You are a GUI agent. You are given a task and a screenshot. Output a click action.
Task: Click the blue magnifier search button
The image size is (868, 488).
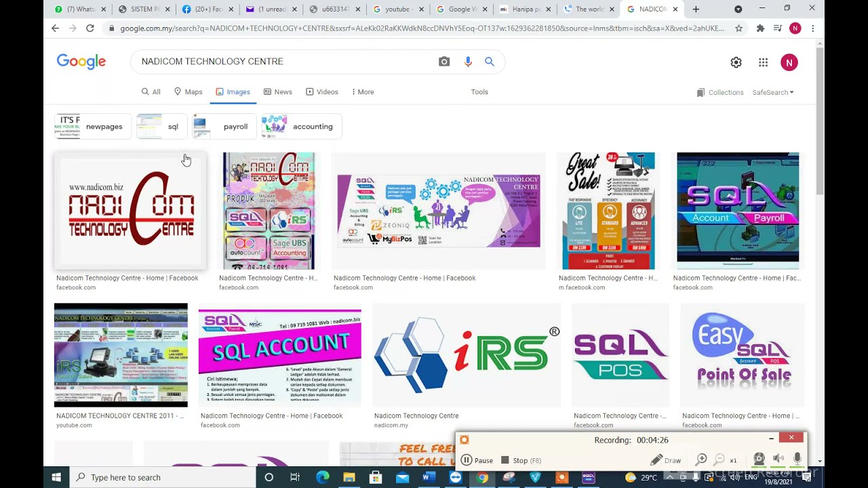pyautogui.click(x=490, y=62)
